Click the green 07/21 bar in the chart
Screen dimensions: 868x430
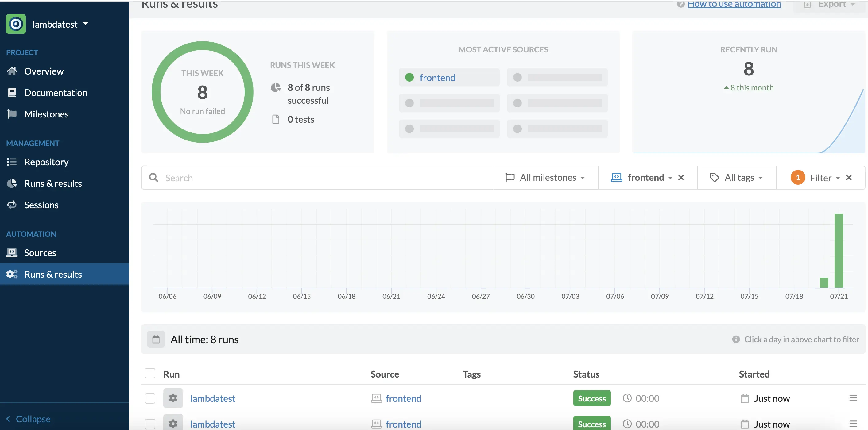click(839, 251)
